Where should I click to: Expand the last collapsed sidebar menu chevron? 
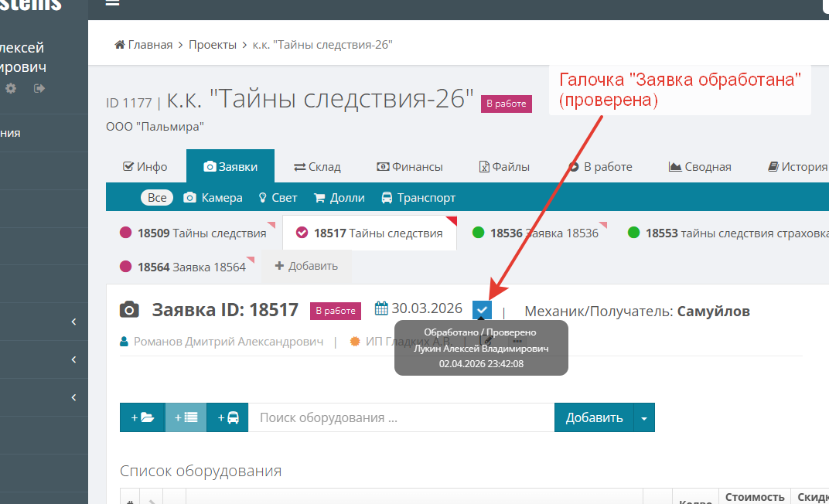click(x=73, y=397)
